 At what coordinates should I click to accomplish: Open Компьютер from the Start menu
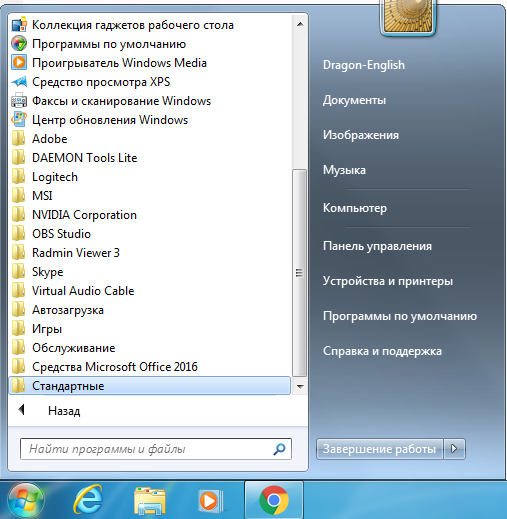(x=355, y=208)
